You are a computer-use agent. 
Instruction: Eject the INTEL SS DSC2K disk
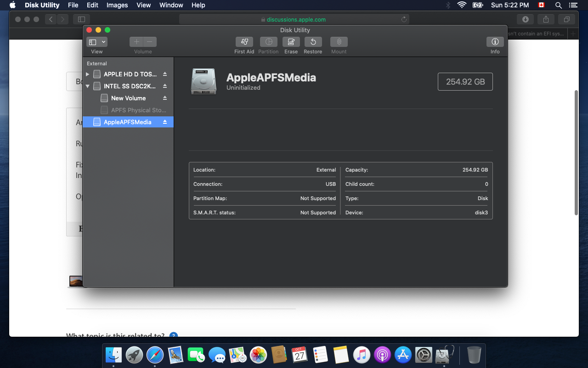pyautogui.click(x=165, y=86)
